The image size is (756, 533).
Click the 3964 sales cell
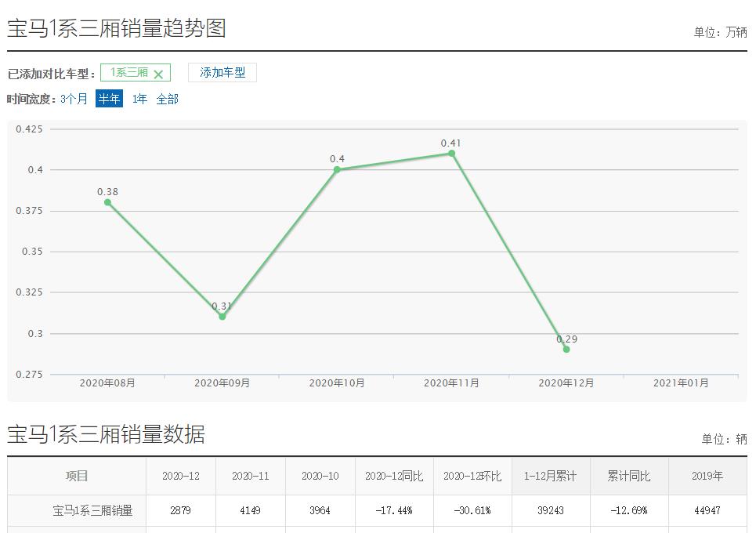coord(320,510)
